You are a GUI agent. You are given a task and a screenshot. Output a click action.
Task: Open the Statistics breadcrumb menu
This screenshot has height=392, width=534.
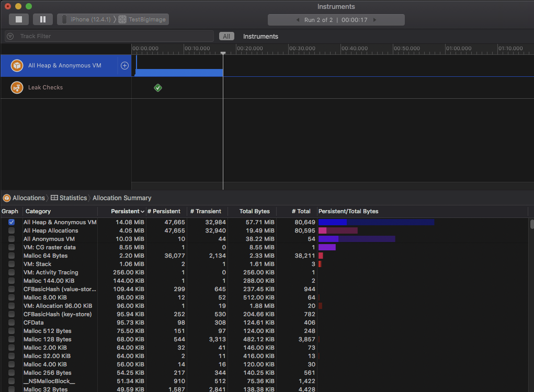click(x=69, y=198)
